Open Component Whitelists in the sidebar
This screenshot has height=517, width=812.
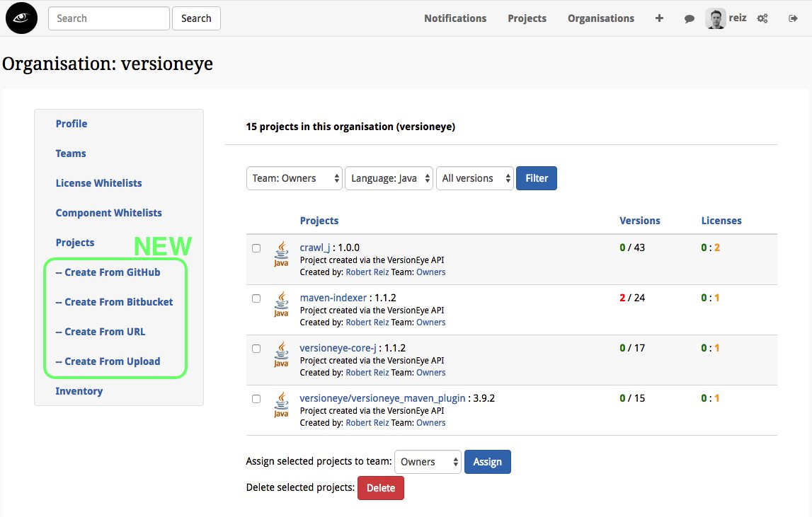pyautogui.click(x=109, y=213)
